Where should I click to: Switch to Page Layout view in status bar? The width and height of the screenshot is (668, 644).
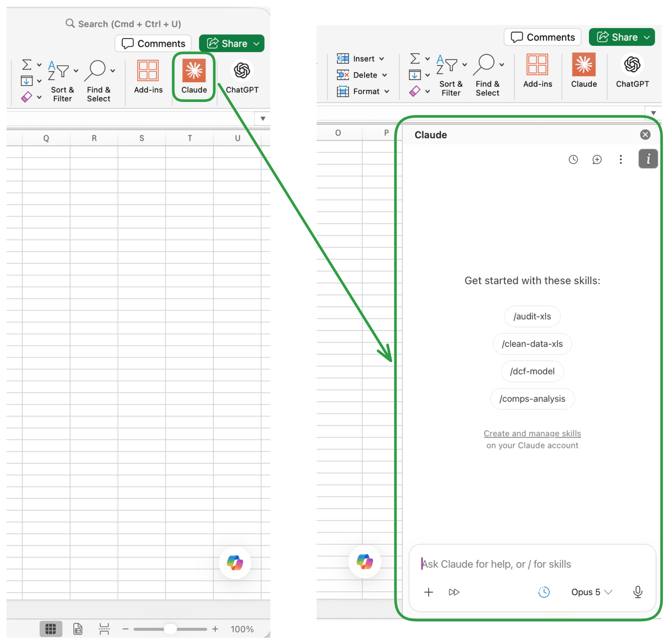(78, 629)
